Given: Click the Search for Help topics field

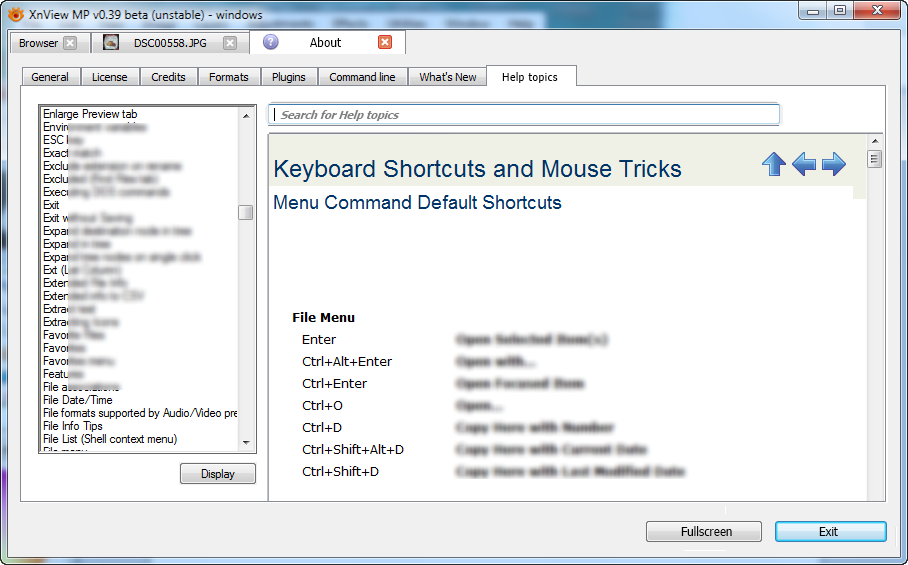Looking at the screenshot, I should pos(524,115).
